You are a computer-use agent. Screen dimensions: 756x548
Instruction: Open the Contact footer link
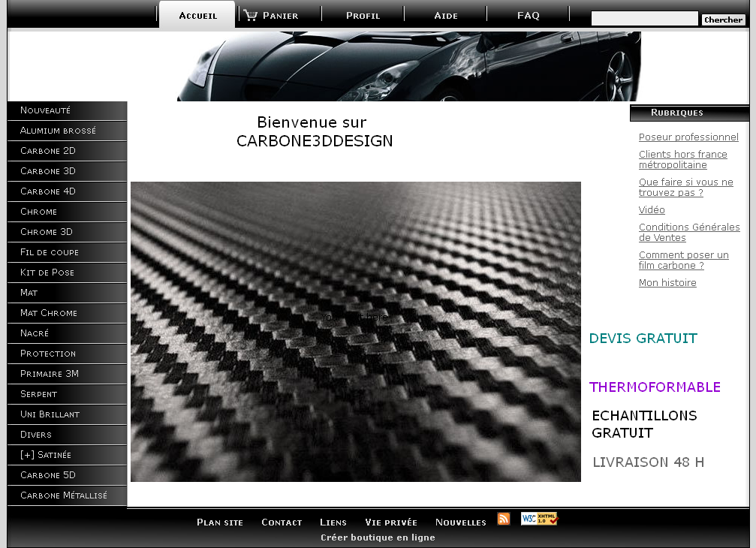pos(282,522)
